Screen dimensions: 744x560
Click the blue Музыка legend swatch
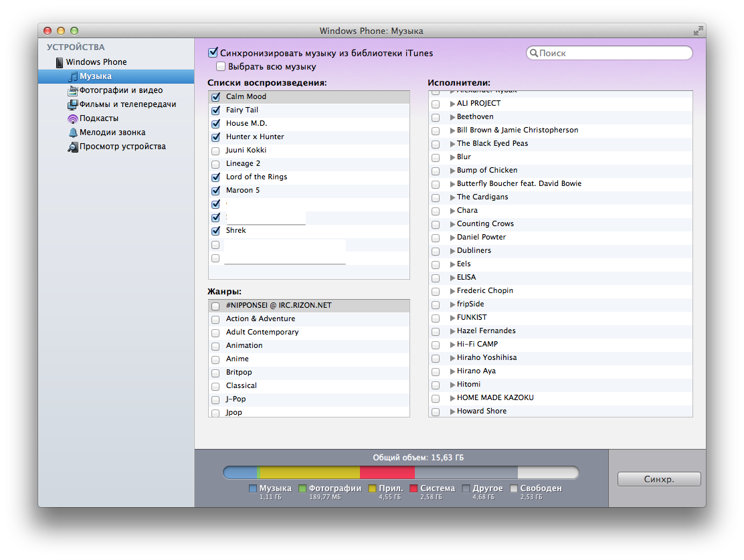pos(253,488)
